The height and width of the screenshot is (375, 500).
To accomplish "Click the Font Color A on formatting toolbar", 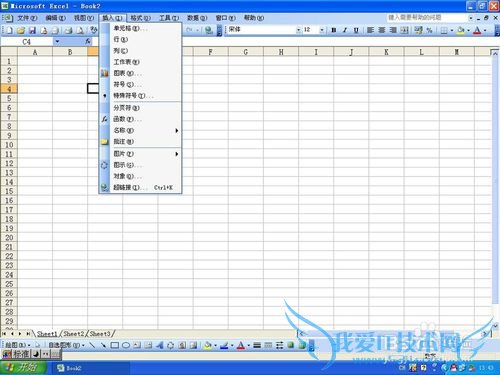I will pyautogui.click(x=477, y=30).
